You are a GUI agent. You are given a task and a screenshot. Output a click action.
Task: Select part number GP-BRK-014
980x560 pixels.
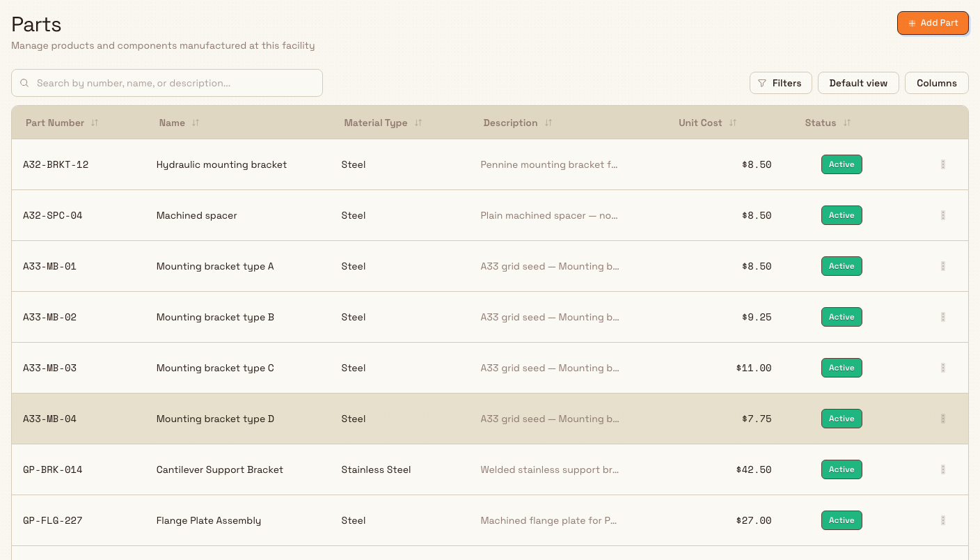pos(53,469)
